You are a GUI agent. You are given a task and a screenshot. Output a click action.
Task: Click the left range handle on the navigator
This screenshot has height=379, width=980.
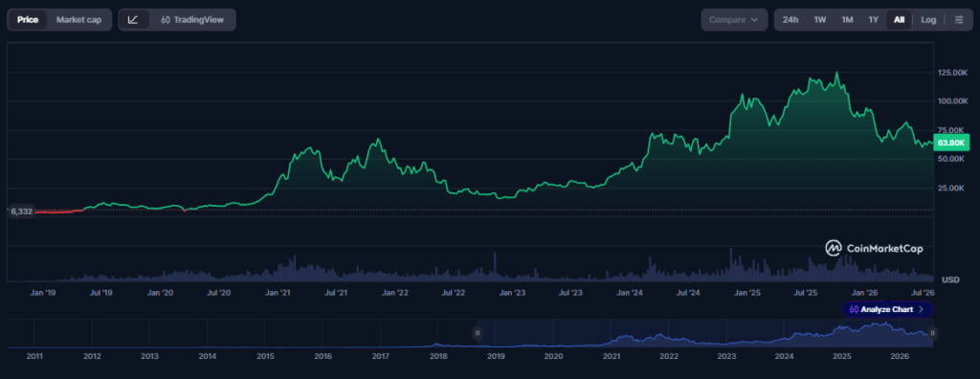pos(478,333)
